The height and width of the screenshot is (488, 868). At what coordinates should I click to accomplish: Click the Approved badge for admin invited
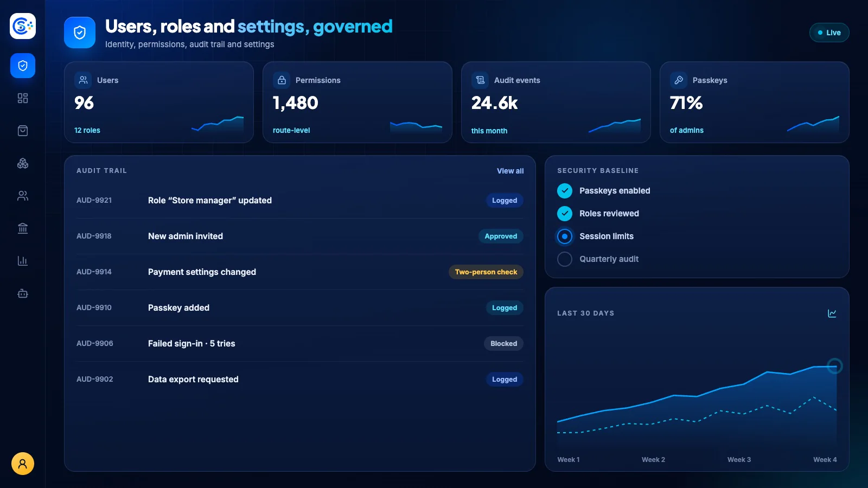click(x=501, y=236)
